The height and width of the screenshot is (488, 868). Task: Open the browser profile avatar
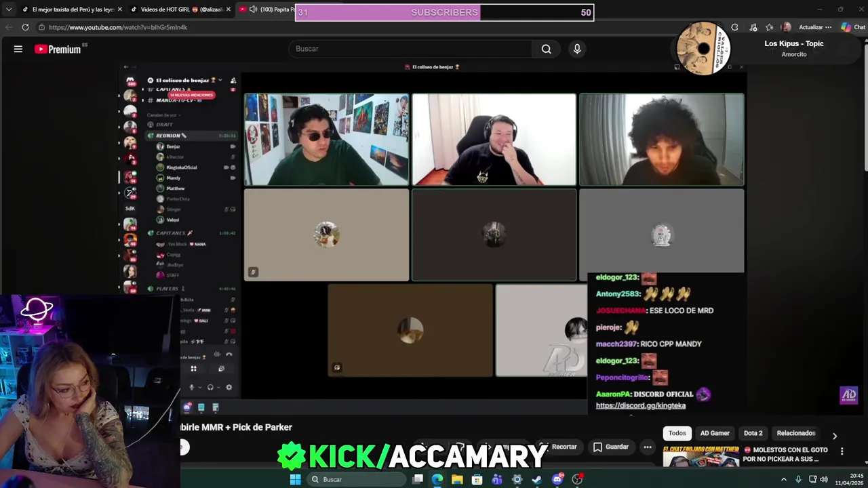coord(786,27)
